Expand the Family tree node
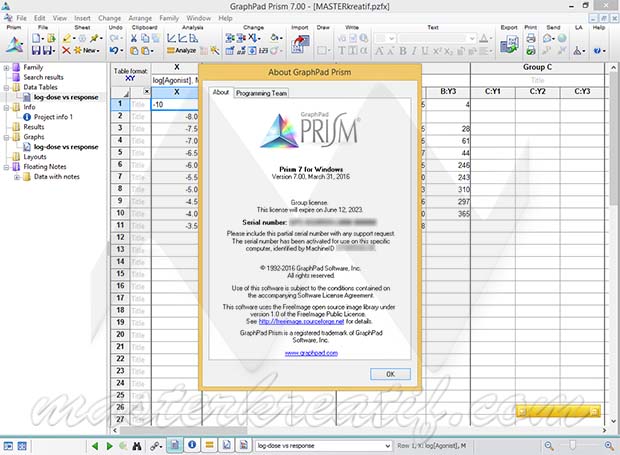 click(6, 67)
